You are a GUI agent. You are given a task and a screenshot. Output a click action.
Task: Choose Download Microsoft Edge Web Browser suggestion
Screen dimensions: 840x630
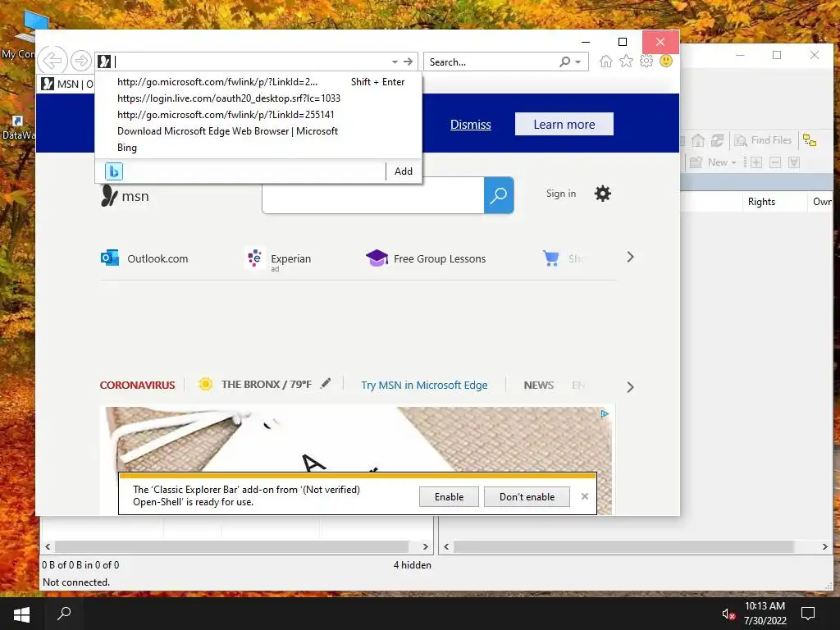click(258, 131)
